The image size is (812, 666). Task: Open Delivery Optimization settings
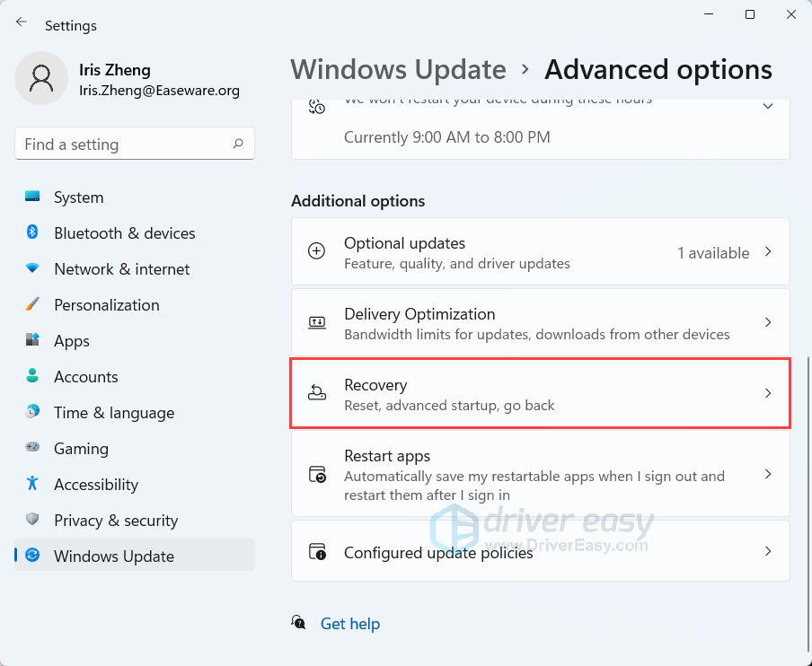coord(540,323)
